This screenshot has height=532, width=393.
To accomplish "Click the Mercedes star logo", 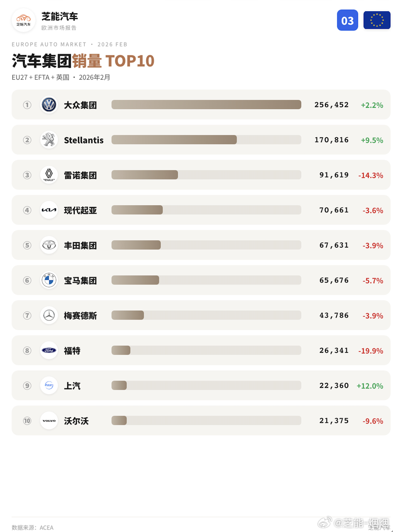I will point(49,315).
